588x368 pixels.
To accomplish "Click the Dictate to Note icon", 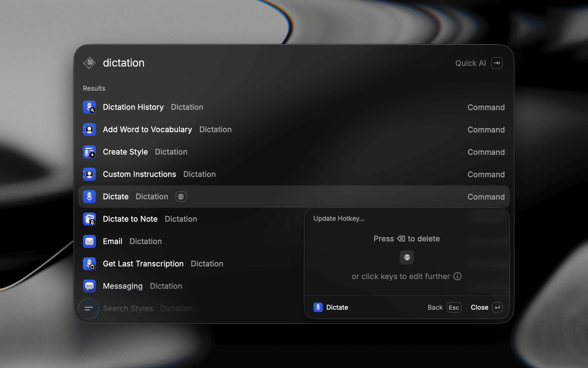I will click(89, 219).
